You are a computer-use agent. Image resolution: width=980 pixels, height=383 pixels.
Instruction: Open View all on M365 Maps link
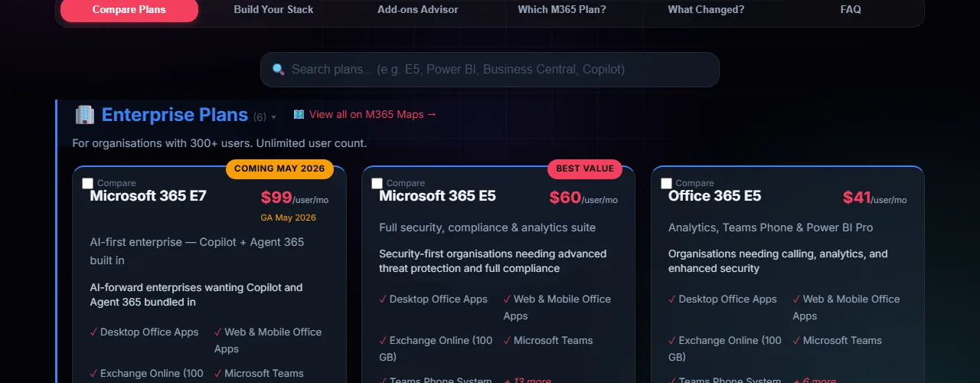tap(372, 114)
